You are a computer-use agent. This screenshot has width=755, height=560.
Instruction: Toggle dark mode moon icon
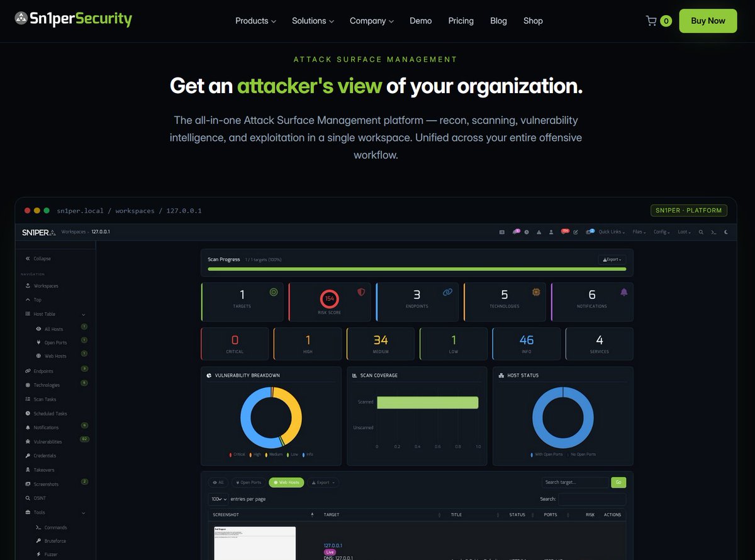pos(726,232)
